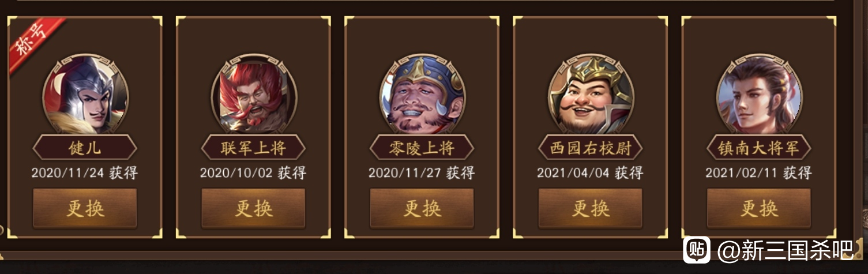
Task: Choose the 西园右校尉 round-faced officer portrait
Action: (591, 95)
